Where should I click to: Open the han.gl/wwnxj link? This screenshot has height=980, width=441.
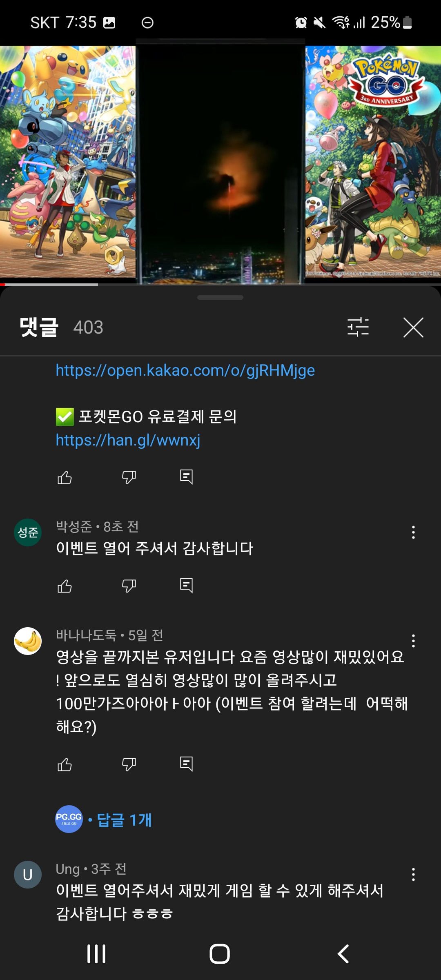pos(128,440)
